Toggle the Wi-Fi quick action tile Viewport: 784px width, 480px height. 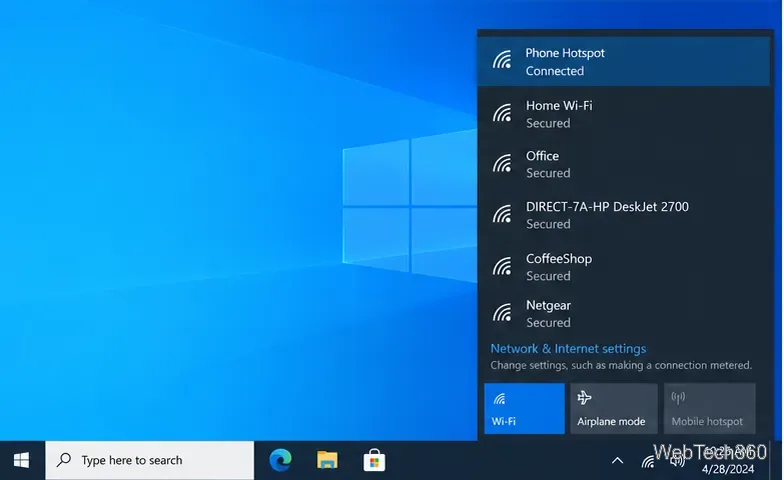tap(524, 408)
